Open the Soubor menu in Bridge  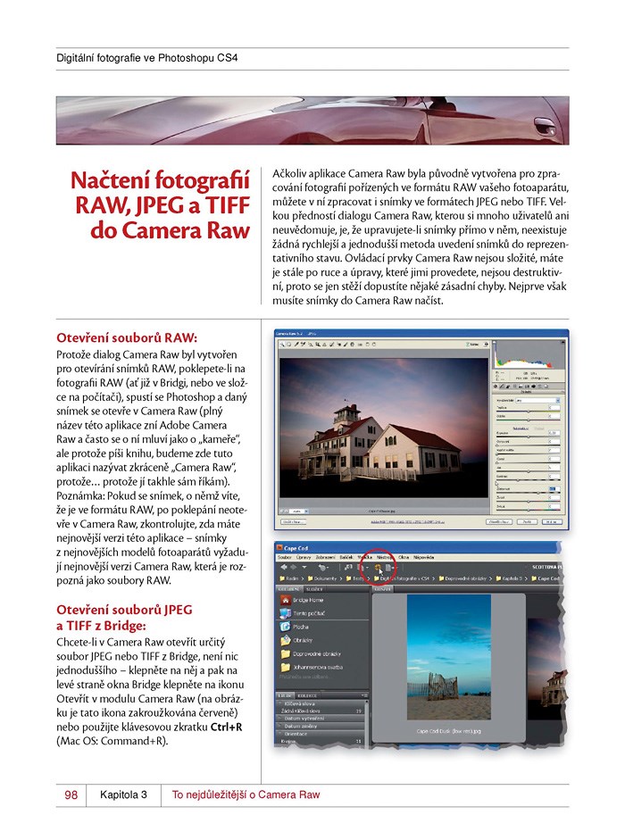[284, 557]
